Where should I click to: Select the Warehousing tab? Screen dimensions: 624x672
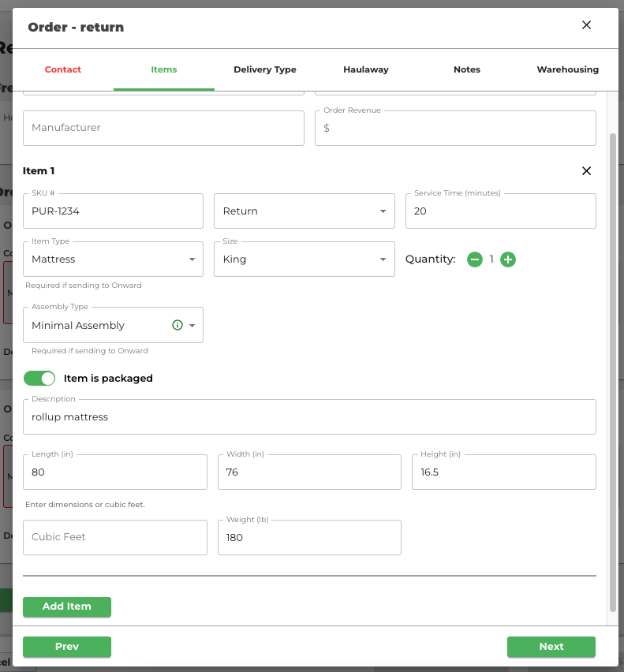pyautogui.click(x=567, y=69)
